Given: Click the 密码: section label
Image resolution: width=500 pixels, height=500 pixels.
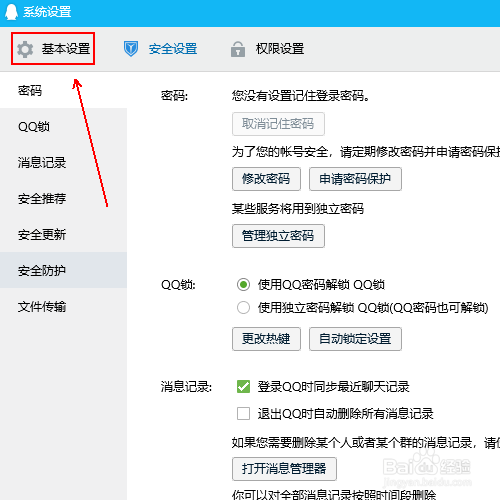Looking at the screenshot, I should [x=174, y=96].
